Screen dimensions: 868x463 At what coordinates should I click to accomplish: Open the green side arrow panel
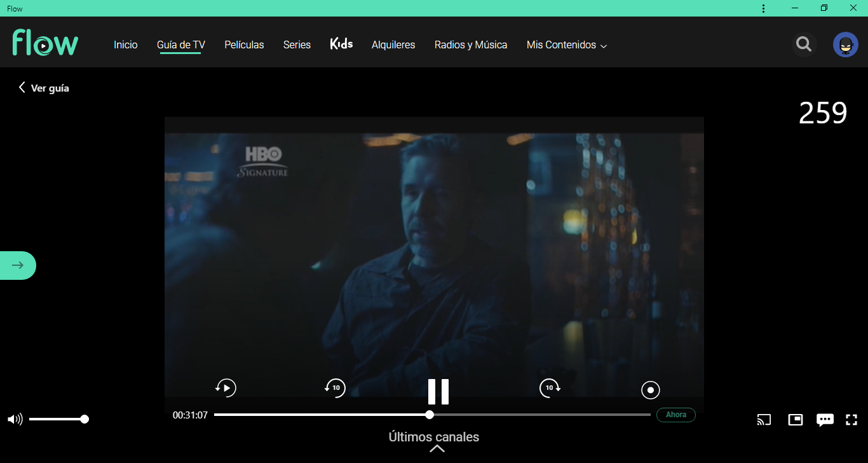pyautogui.click(x=18, y=265)
